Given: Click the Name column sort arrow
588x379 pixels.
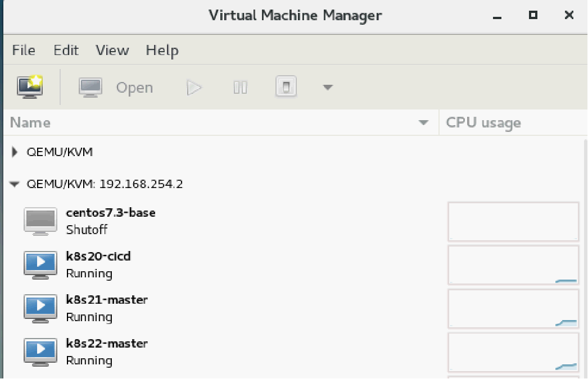Looking at the screenshot, I should (424, 122).
